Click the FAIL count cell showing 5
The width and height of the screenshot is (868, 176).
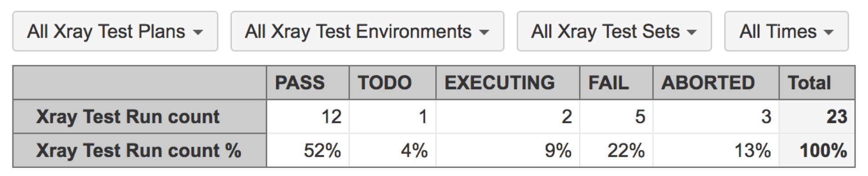tap(617, 116)
